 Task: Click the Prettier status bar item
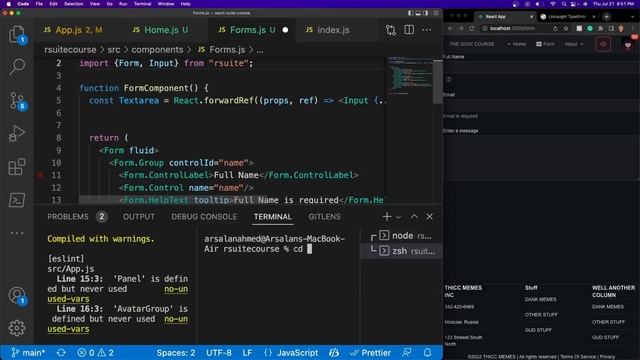(x=371, y=353)
